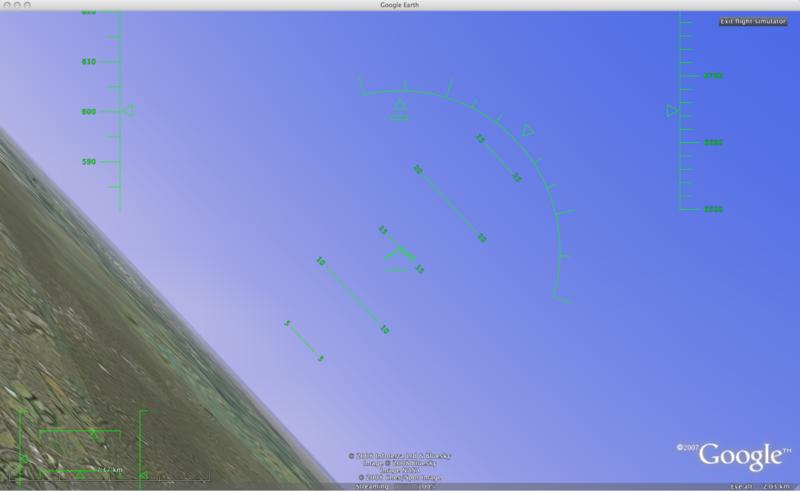Click the flight path chevron marker in center

point(399,251)
